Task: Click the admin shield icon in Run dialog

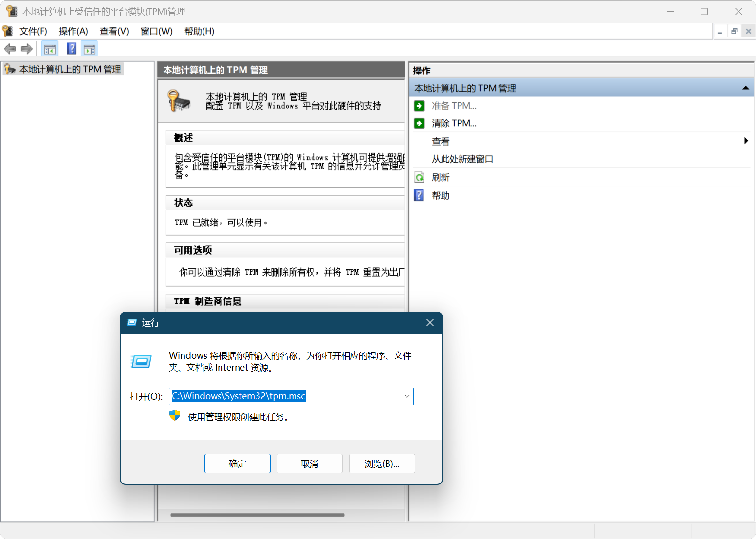Action: [175, 416]
